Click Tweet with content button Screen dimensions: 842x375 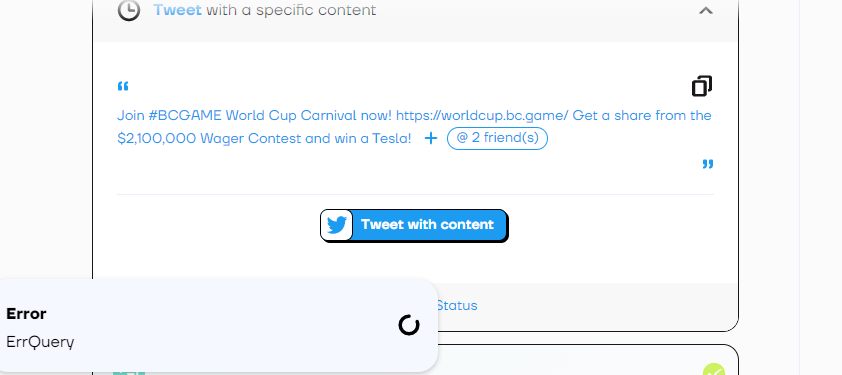414,225
